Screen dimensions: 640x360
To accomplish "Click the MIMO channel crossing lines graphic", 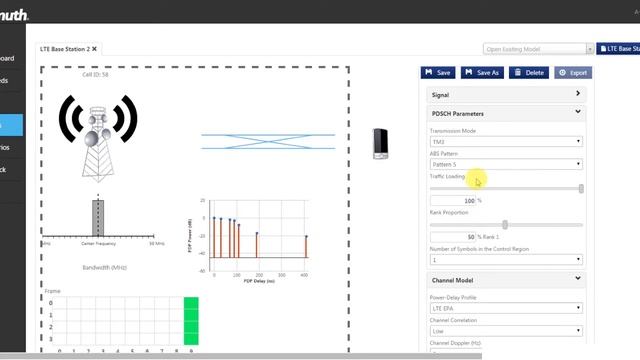I will click(x=268, y=141).
